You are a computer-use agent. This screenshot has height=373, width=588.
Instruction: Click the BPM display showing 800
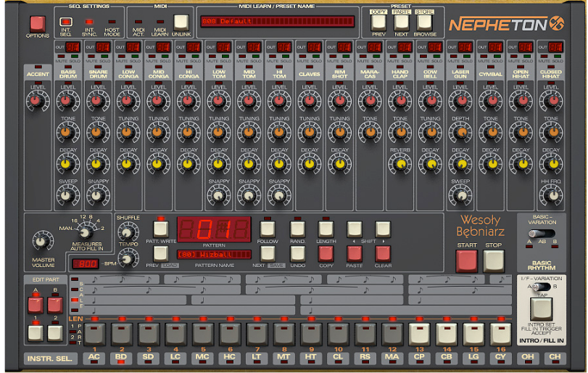[x=86, y=264]
